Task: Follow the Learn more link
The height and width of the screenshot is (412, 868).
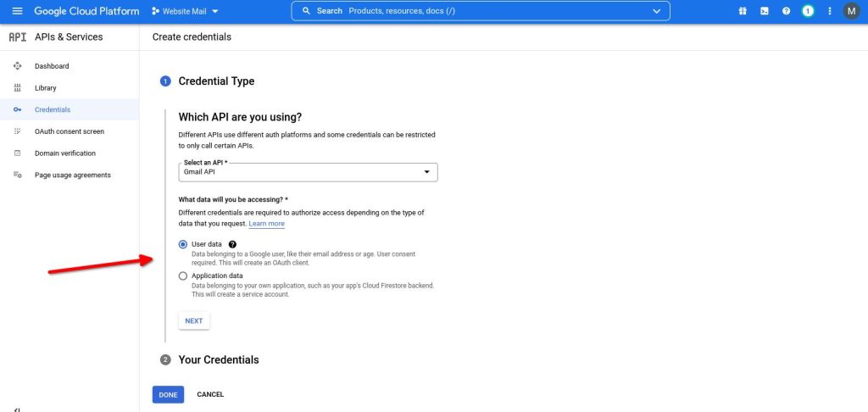Action: point(266,224)
